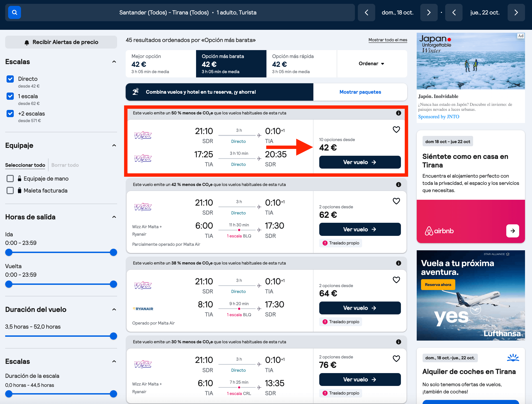Open CO₂ info icon for 30 % emission notice

(x=398, y=342)
